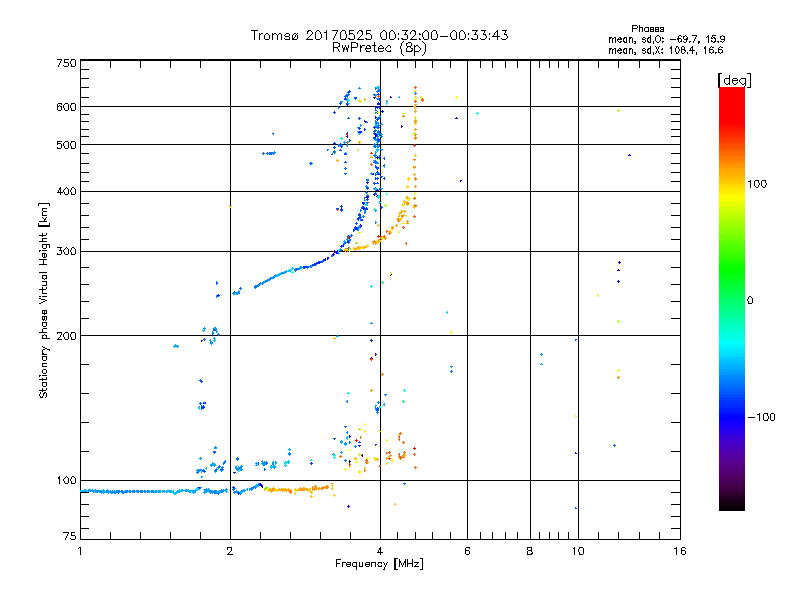The image size is (800, 600).
Task: Click the blue F-layer trace between 2 and 3 MHz
Action: coord(286,274)
